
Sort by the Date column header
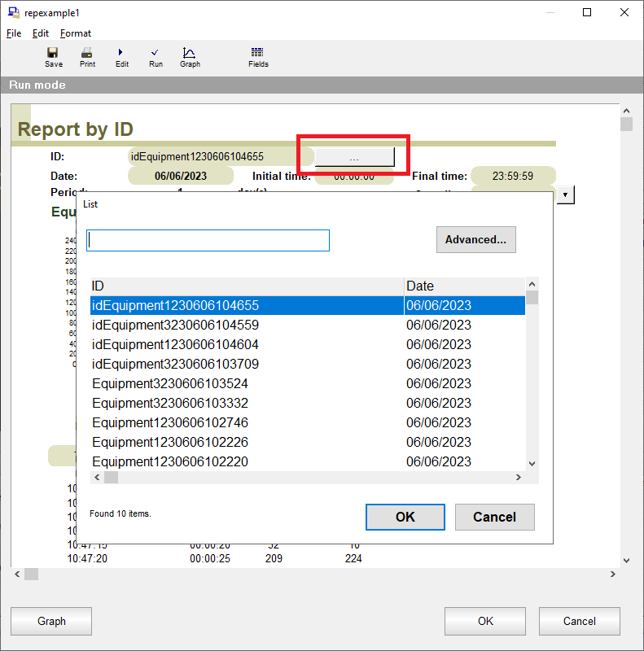click(465, 286)
